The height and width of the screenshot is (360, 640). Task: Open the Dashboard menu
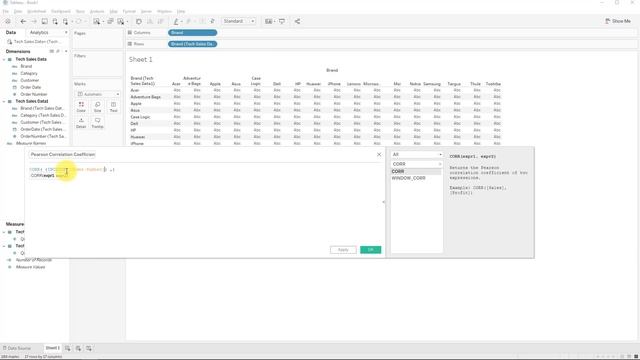pos(60,11)
